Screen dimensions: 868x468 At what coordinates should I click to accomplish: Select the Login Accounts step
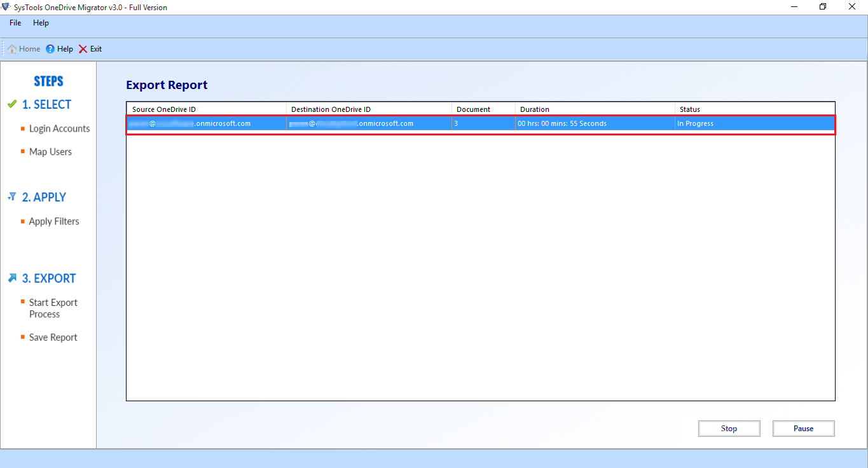59,128
